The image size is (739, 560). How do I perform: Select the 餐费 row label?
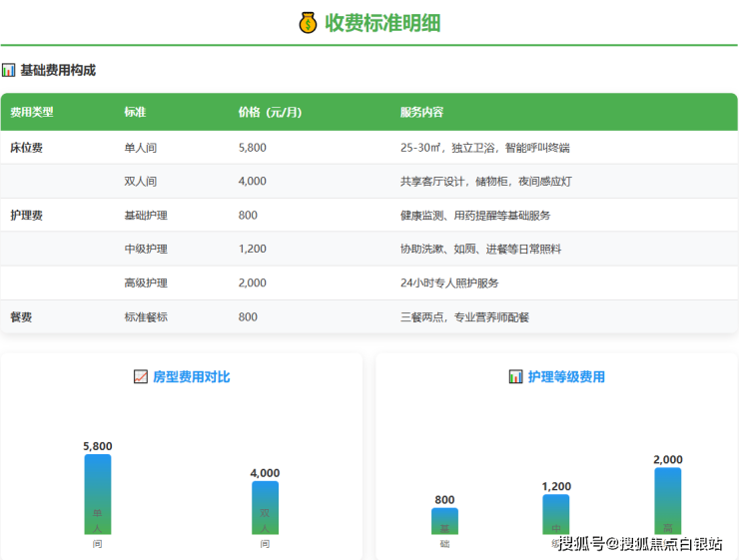click(21, 316)
